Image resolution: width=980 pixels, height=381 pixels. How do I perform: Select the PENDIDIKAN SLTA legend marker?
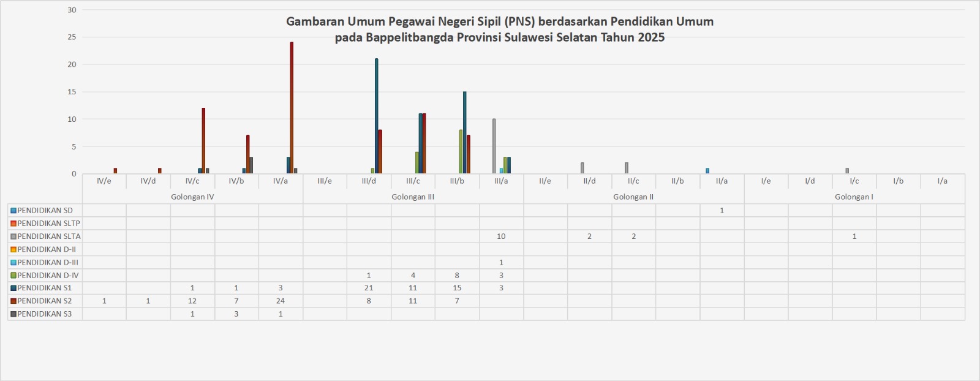tap(13, 236)
